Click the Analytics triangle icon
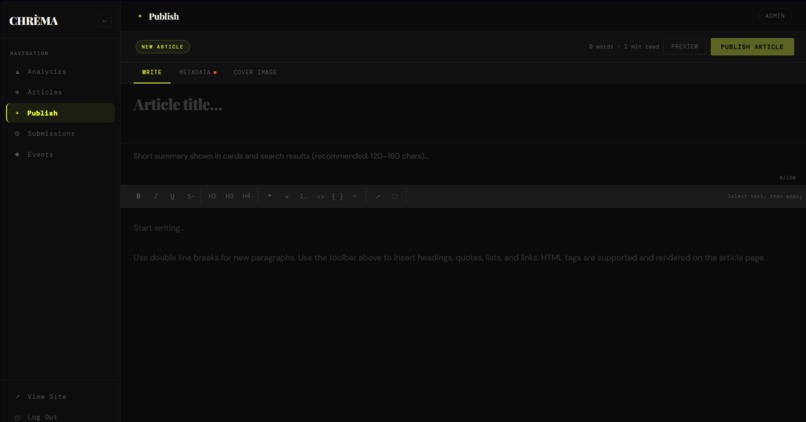This screenshot has width=806, height=422. (17, 72)
